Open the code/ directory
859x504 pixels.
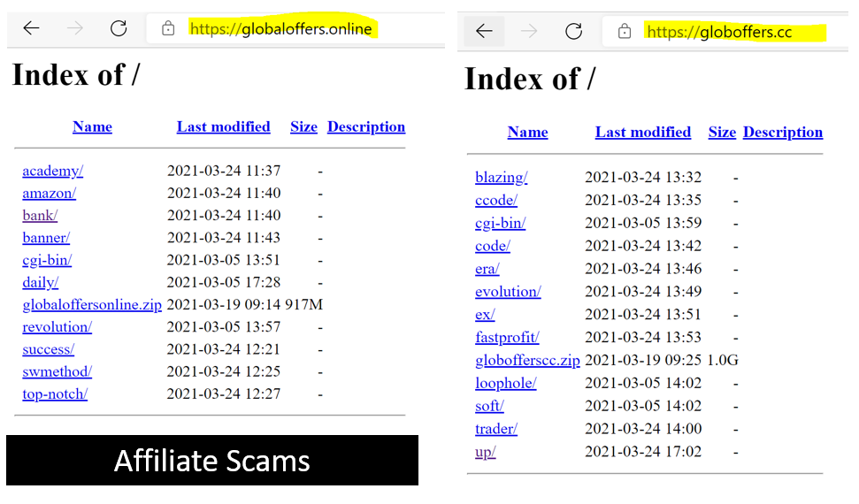pyautogui.click(x=493, y=246)
